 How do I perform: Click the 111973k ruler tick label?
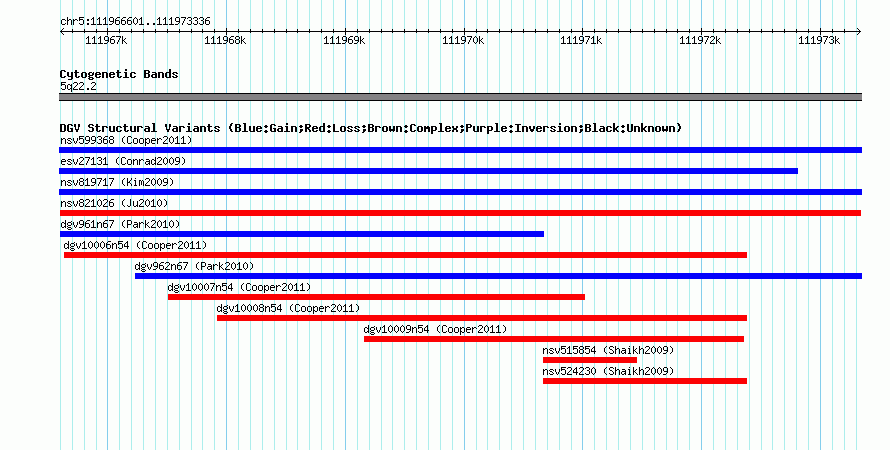pyautogui.click(x=819, y=40)
